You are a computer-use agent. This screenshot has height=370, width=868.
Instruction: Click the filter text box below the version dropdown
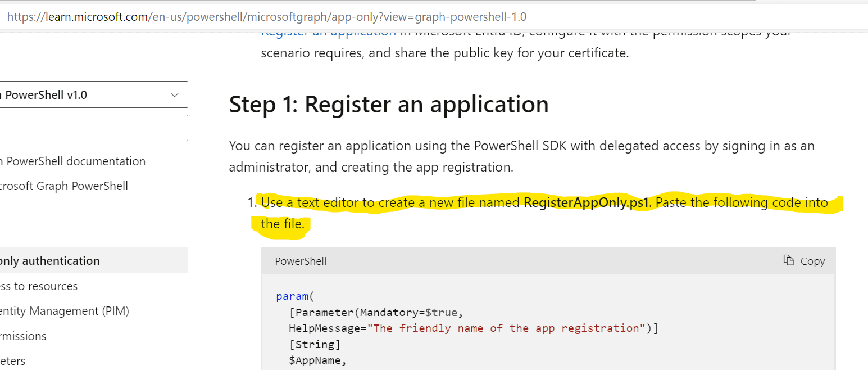[x=93, y=128]
